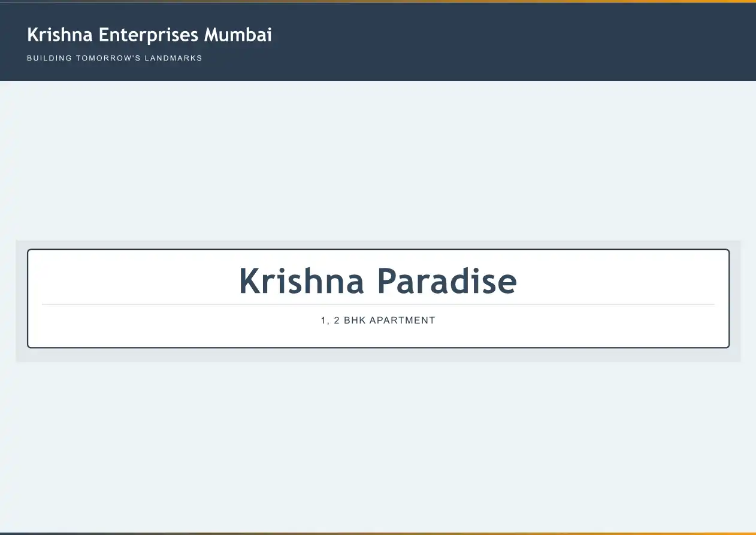
Task: Click the word "LANDMARKS" in the tagline
Action: 173,58
